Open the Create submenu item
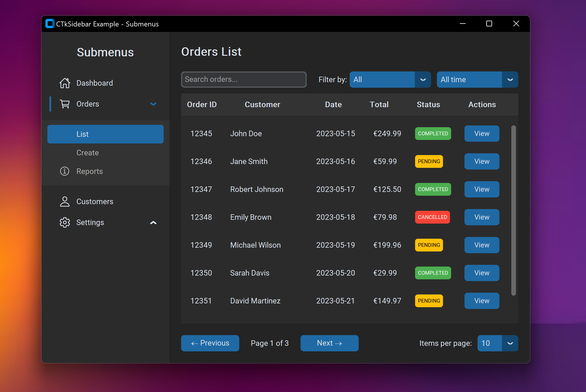This screenshot has height=392, width=586. [106, 153]
